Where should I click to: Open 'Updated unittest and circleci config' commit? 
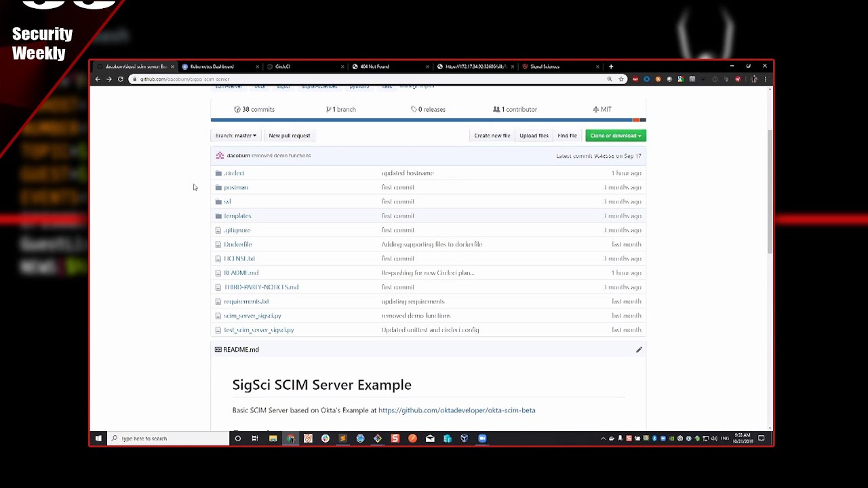click(430, 329)
